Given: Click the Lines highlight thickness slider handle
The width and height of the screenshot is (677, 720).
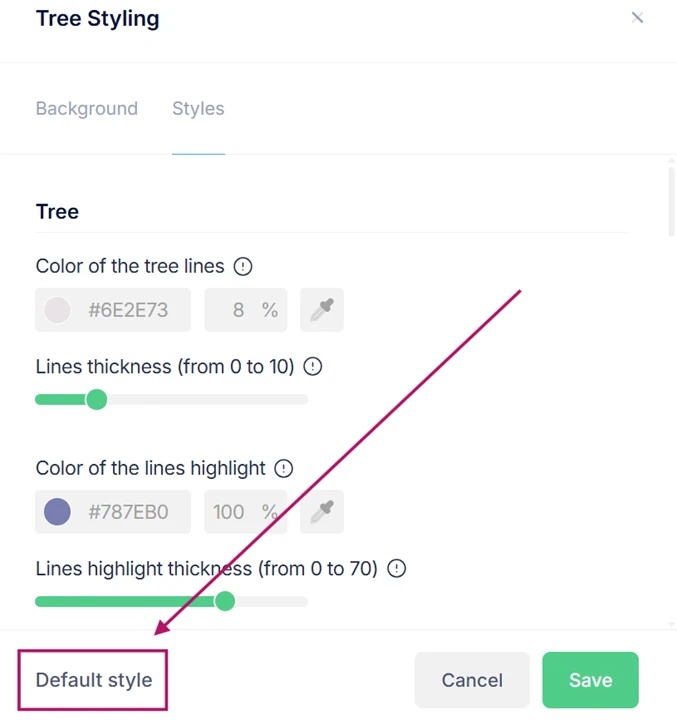Looking at the screenshot, I should [225, 601].
